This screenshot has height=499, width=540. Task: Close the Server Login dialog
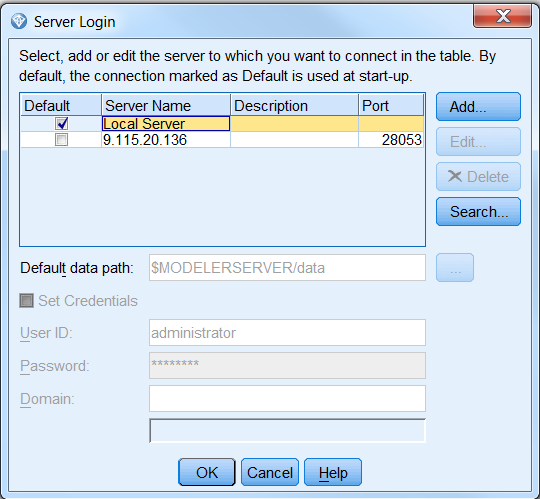tap(502, 16)
